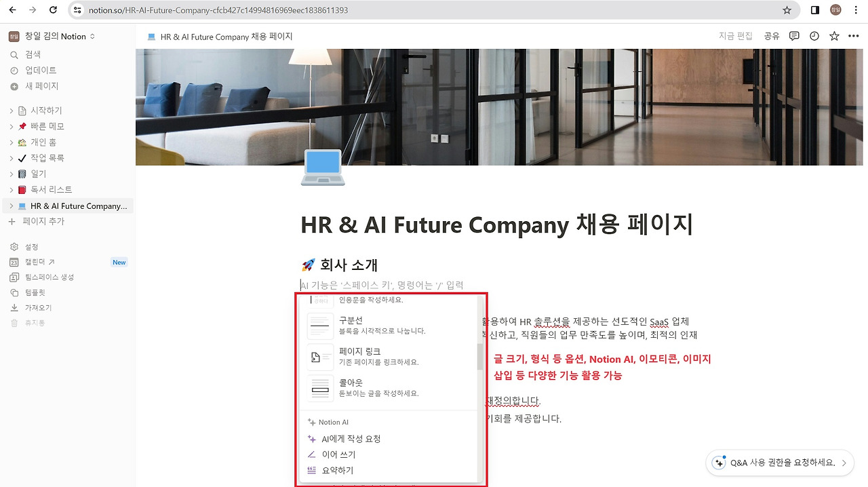Click the New badge beside 캘린더
868x487 pixels.
point(119,262)
